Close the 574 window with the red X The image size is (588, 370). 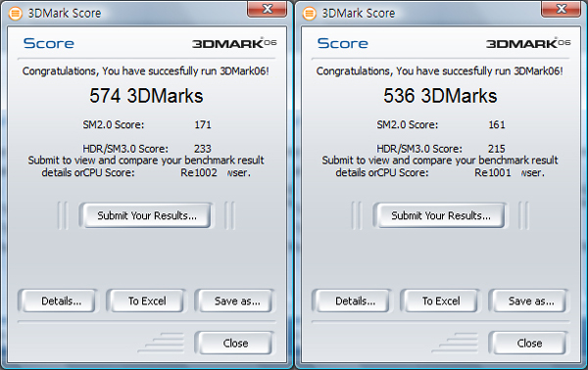[267, 9]
